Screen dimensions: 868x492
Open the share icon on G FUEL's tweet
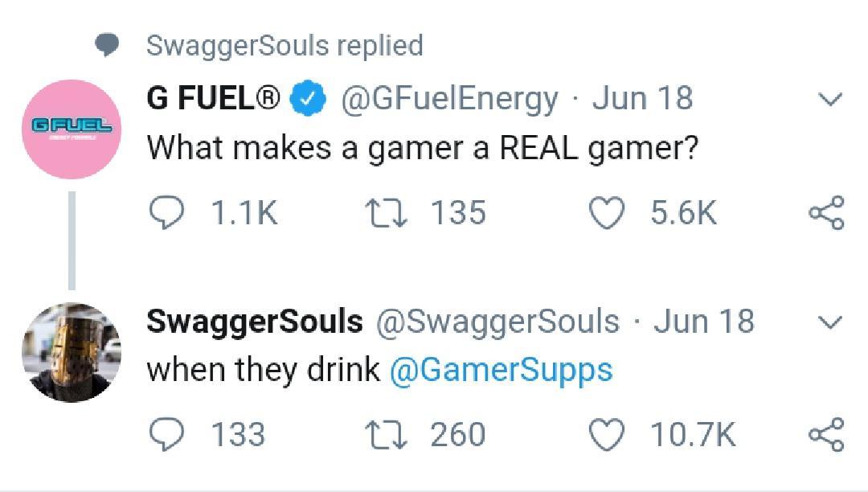(x=826, y=212)
